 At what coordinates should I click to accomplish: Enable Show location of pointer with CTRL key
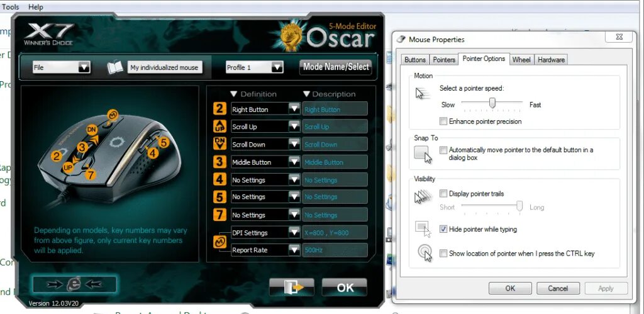pos(443,253)
